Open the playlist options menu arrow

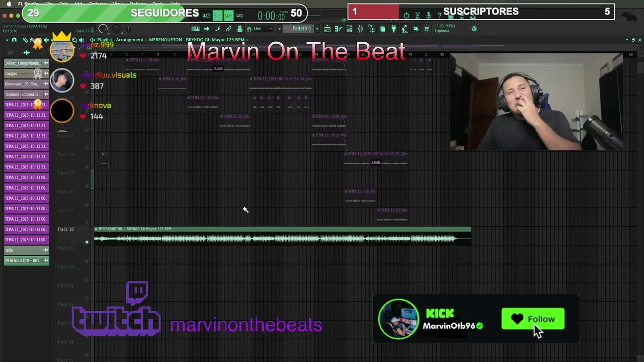point(7,40)
